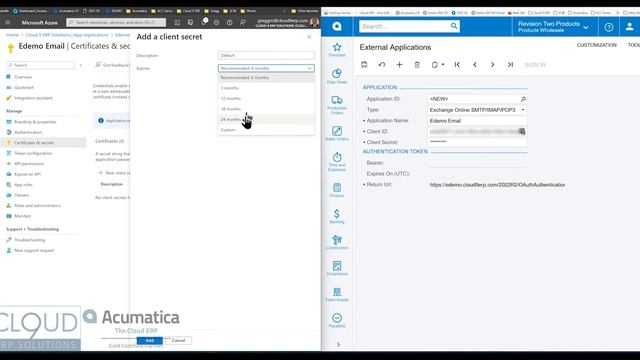
Task: Click the Save icon in External Applications toolbar
Action: click(x=364, y=64)
